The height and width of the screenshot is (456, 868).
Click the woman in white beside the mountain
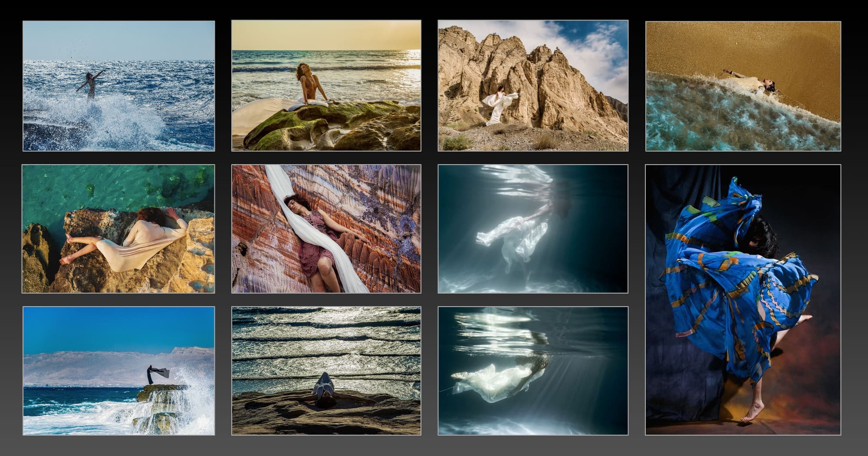pos(498,105)
